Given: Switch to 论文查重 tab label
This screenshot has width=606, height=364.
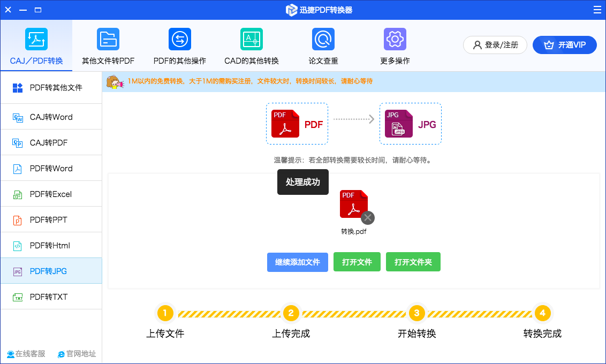Looking at the screenshot, I should pos(323,60).
